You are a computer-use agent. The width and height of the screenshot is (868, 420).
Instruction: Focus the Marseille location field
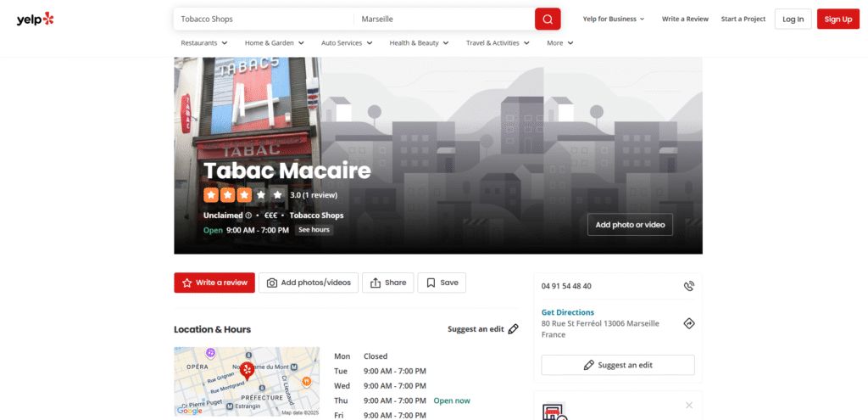[444, 19]
